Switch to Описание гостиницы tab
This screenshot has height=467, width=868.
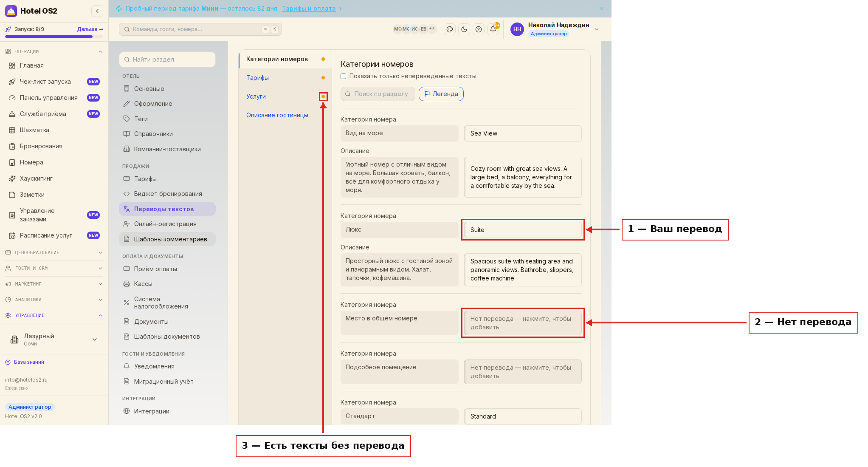coord(285,115)
